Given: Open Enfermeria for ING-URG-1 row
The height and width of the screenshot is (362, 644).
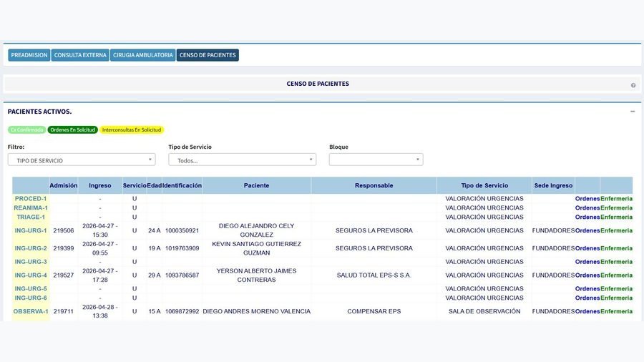Looking at the screenshot, I should pyautogui.click(x=617, y=230).
